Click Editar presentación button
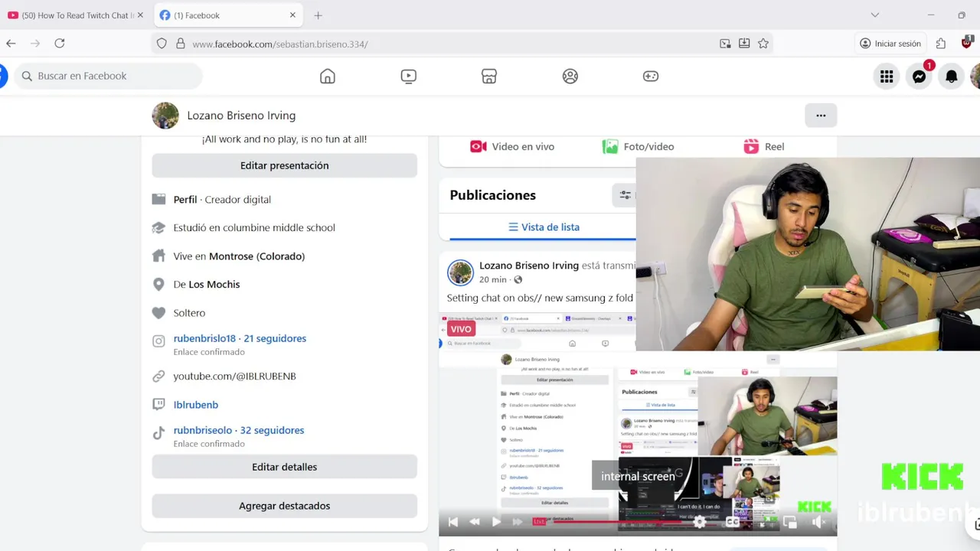Viewport: 980px width, 551px height. [285, 165]
